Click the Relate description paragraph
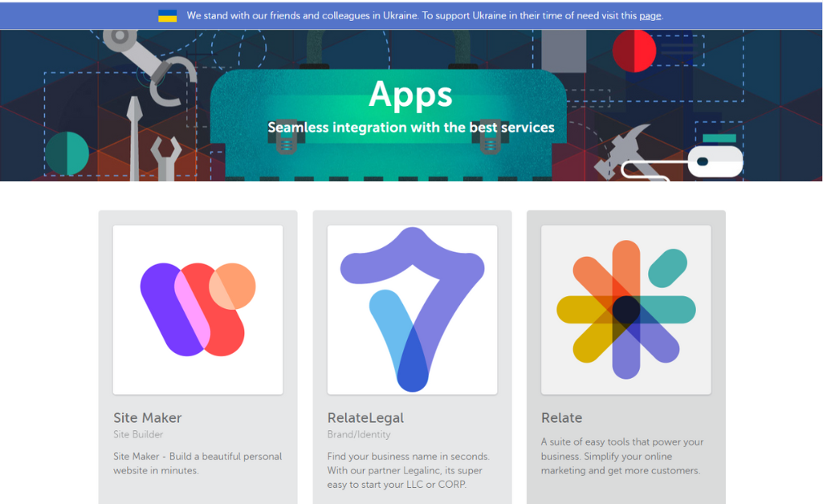This screenshot has height=504, width=823. point(622,457)
